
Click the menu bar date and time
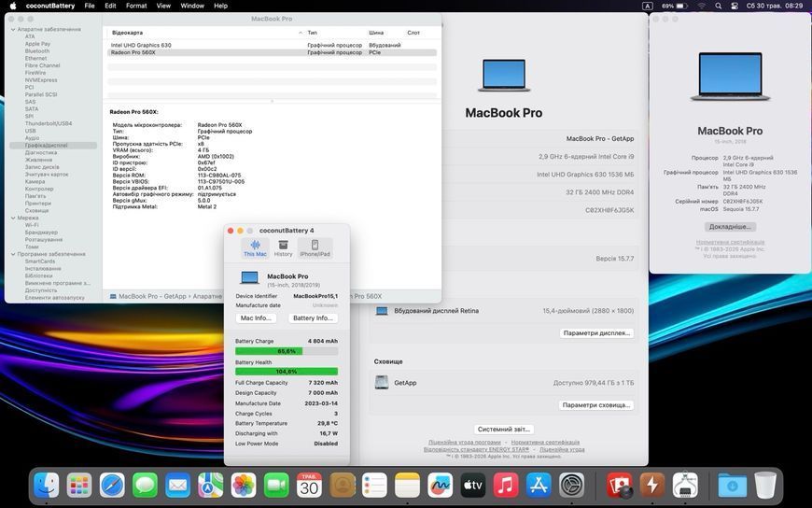[774, 6]
